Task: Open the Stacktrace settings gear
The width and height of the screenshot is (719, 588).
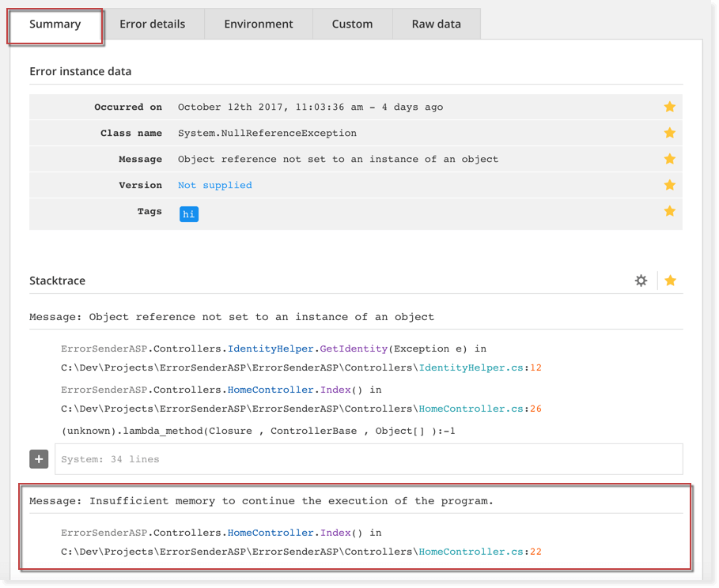Action: pos(641,280)
